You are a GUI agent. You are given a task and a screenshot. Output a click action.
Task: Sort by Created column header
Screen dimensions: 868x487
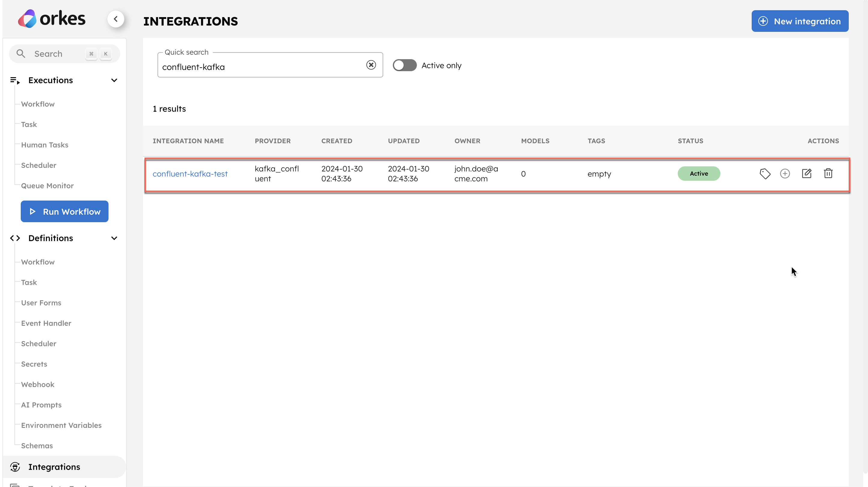click(337, 141)
